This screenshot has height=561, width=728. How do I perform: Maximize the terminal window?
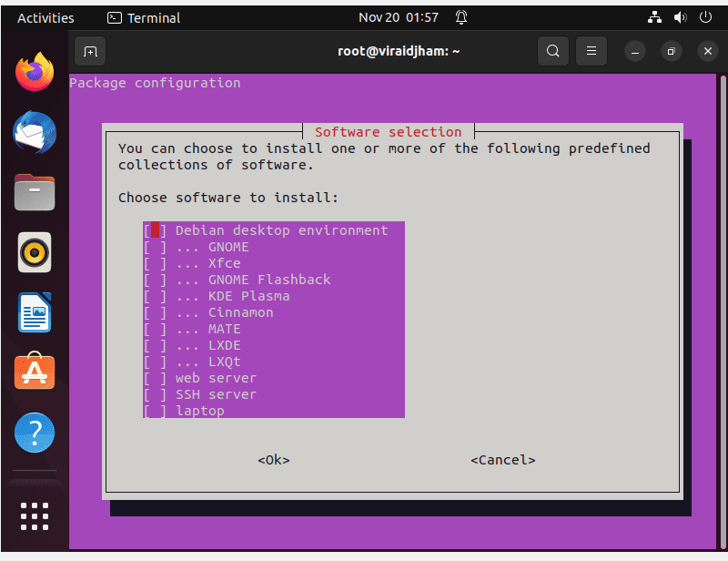coord(671,51)
